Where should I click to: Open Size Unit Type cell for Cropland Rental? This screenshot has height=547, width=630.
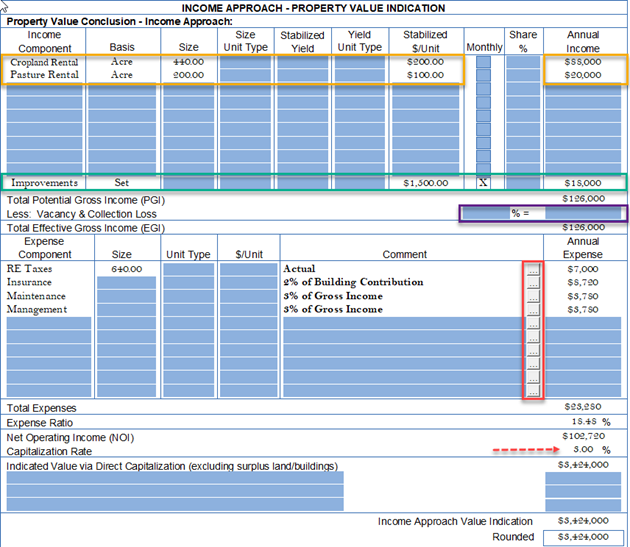click(x=245, y=62)
